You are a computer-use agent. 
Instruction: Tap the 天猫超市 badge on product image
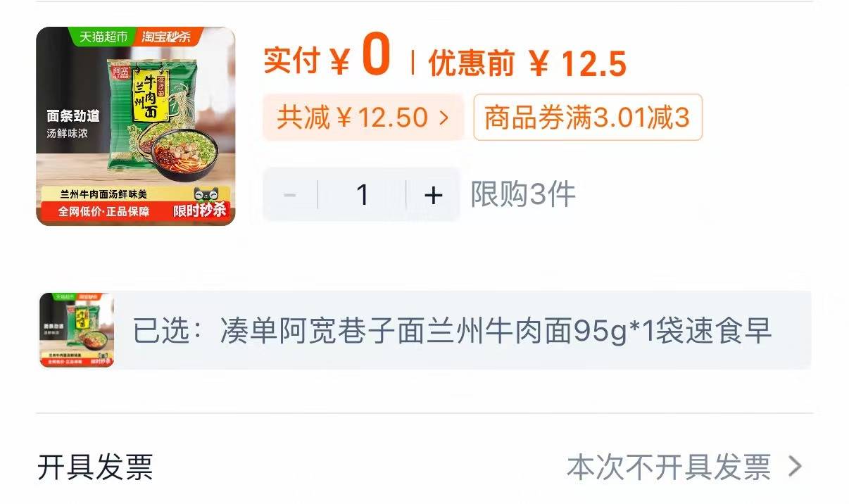[103, 37]
